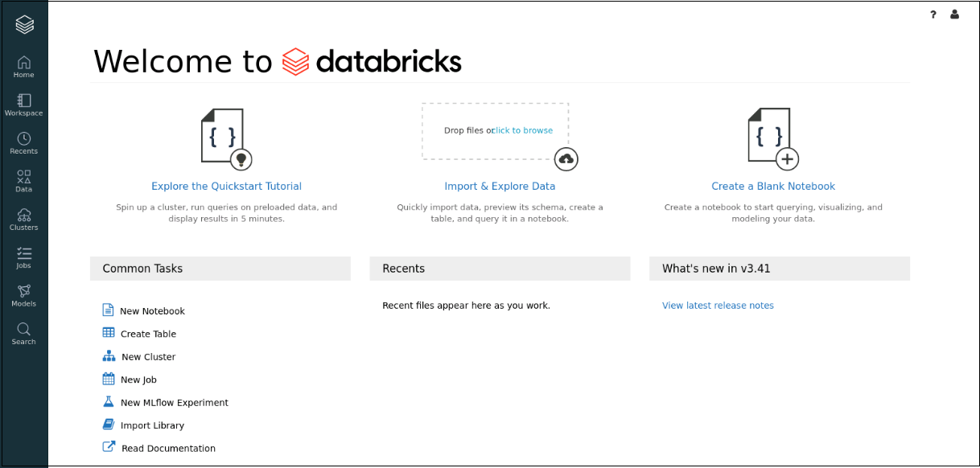Image resolution: width=980 pixels, height=468 pixels.
Task: Select Import Library under Common Tasks
Action: pos(152,425)
